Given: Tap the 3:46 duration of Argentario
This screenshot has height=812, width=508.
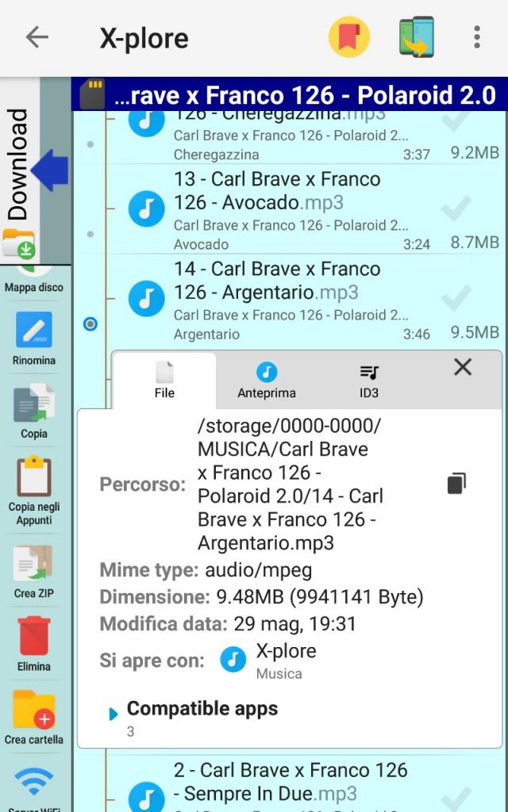Looking at the screenshot, I should coord(417,334).
